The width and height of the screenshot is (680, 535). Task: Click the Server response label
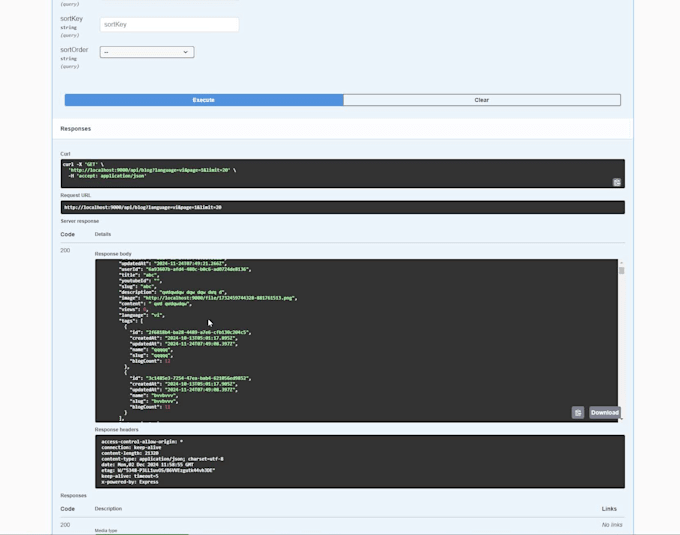coord(80,221)
